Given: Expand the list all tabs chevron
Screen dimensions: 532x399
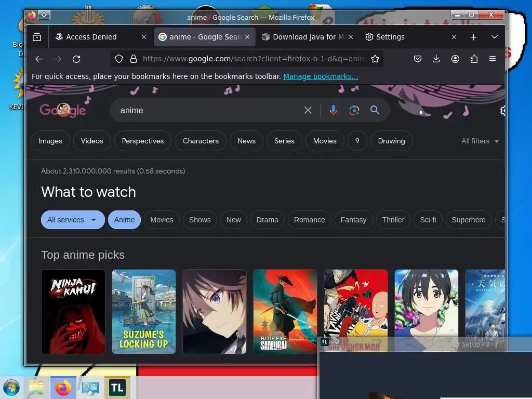Looking at the screenshot, I should [x=495, y=37].
